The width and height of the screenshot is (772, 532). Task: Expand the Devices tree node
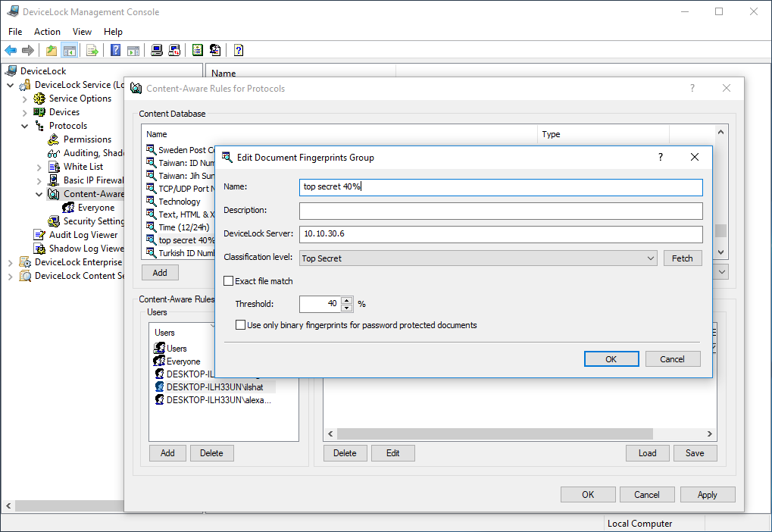click(x=24, y=113)
